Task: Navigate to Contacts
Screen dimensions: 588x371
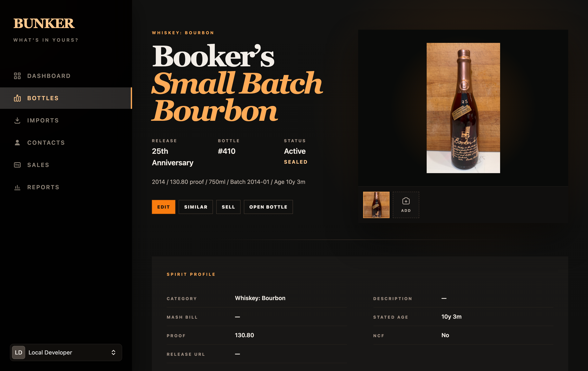Action: point(66,143)
